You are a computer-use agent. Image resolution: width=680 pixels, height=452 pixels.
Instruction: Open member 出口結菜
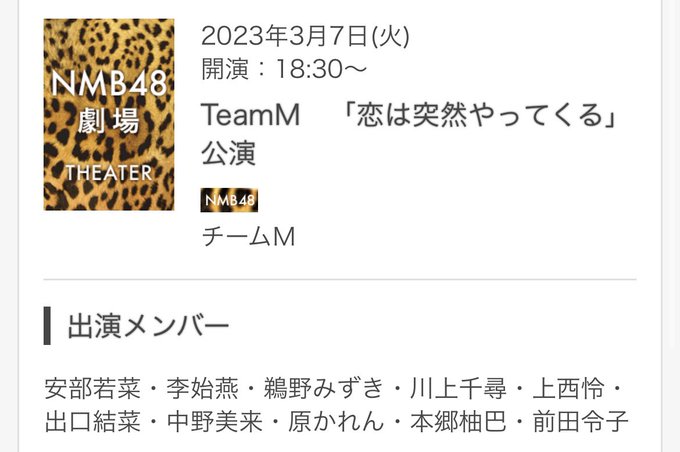tap(93, 421)
